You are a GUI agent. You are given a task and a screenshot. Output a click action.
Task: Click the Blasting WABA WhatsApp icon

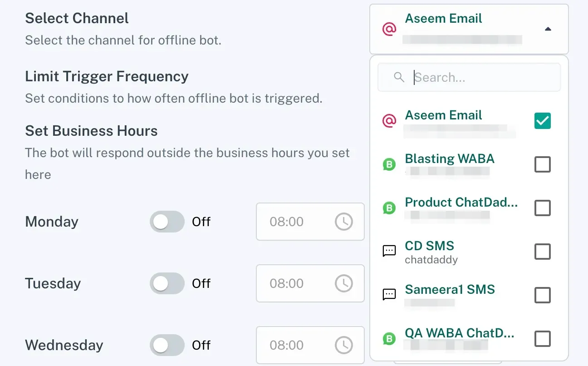click(x=389, y=164)
